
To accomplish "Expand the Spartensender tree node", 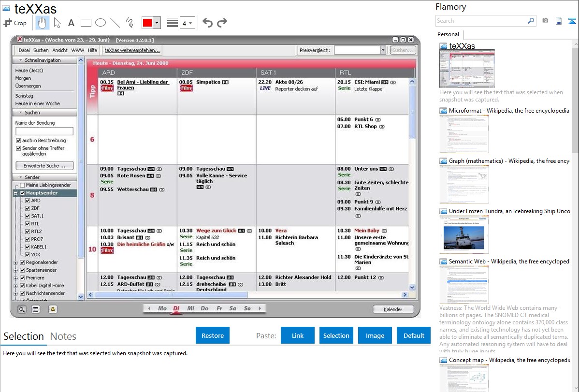I will 16,270.
